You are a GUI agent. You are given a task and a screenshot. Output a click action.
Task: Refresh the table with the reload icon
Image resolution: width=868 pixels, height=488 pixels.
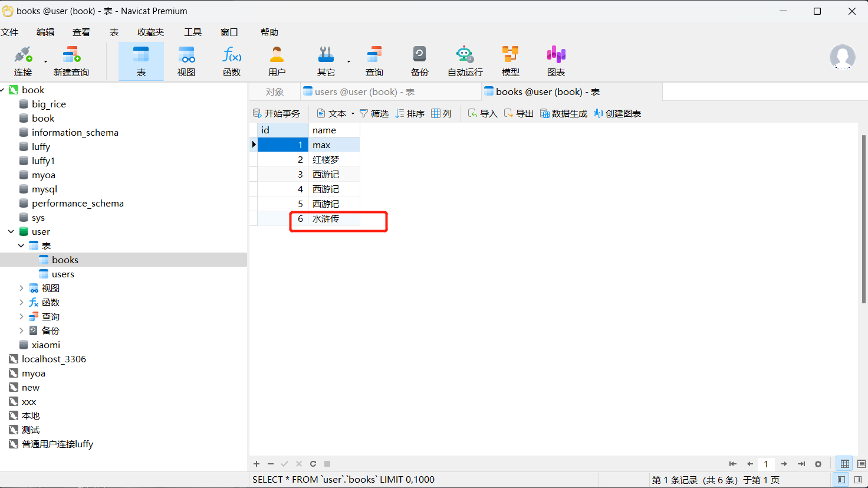tap(313, 464)
